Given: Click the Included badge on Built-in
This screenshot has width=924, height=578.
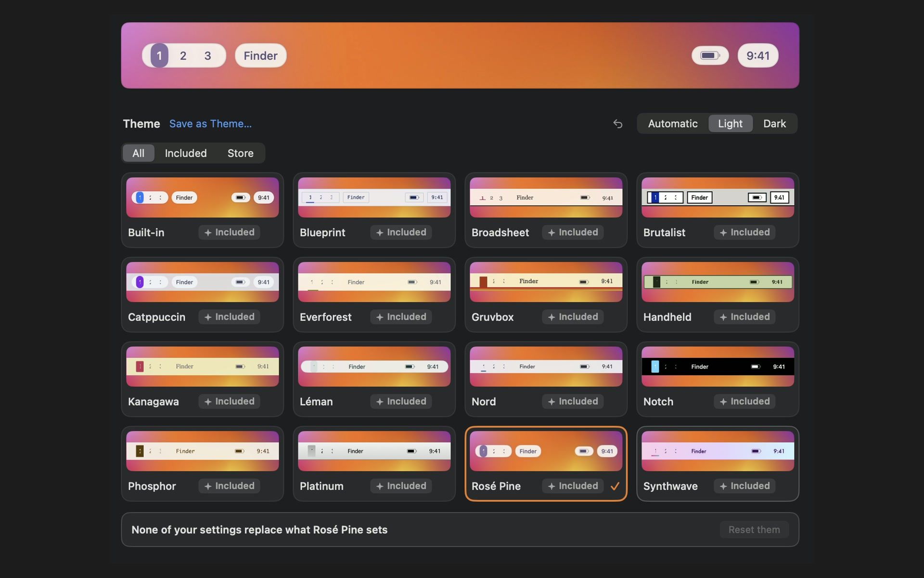Looking at the screenshot, I should pos(229,232).
